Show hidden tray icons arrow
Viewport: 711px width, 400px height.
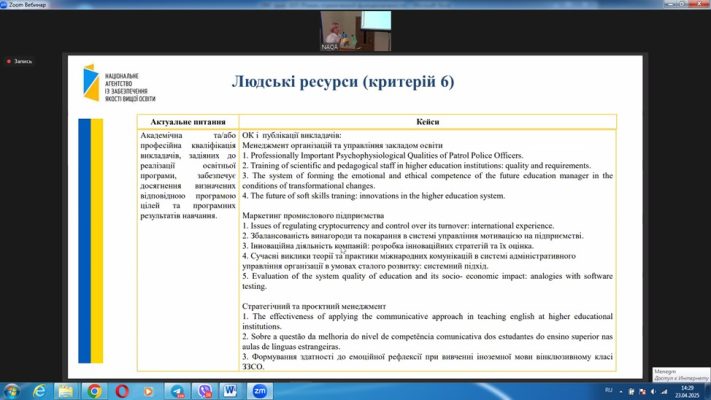click(x=621, y=391)
